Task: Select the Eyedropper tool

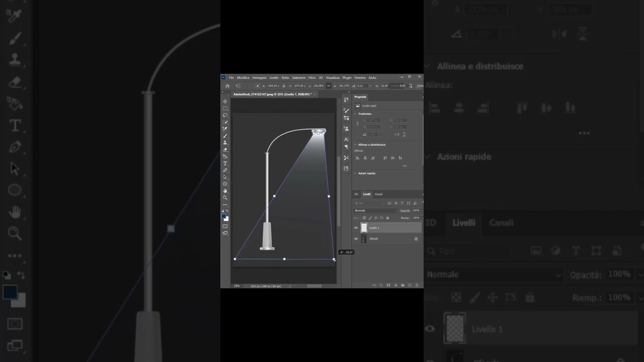Action: point(225,129)
